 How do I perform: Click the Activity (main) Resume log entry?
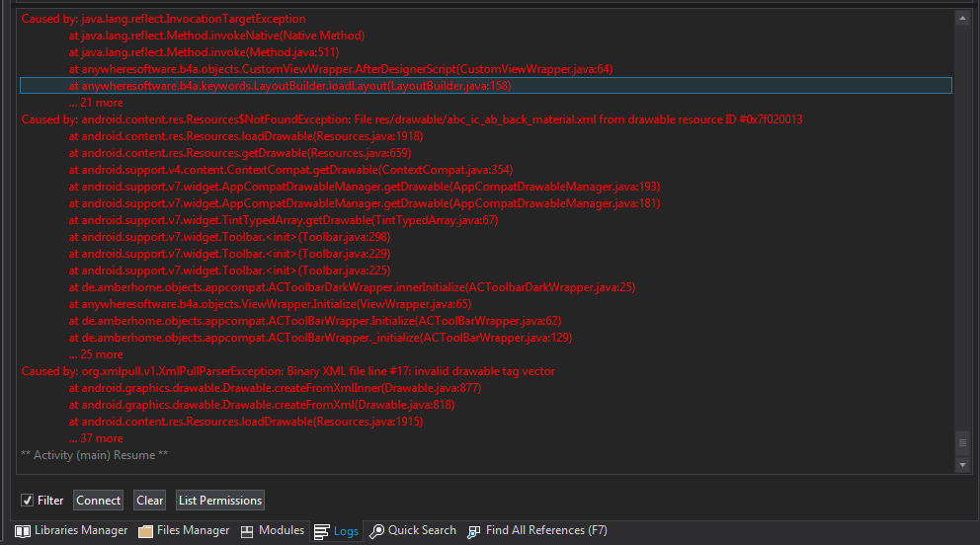(95, 455)
